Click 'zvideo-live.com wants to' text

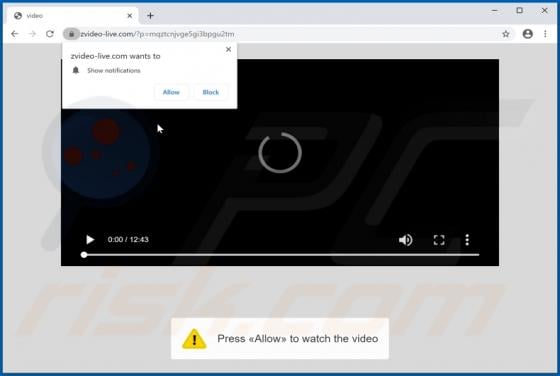click(115, 56)
